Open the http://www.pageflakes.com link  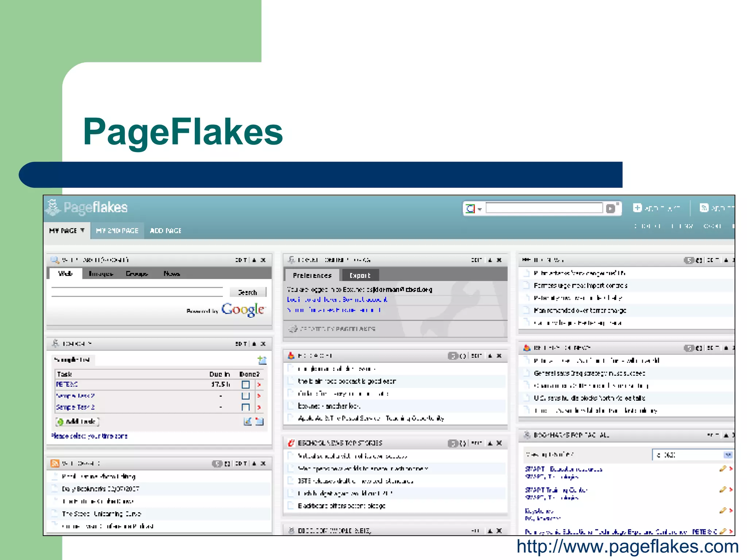pos(628,547)
